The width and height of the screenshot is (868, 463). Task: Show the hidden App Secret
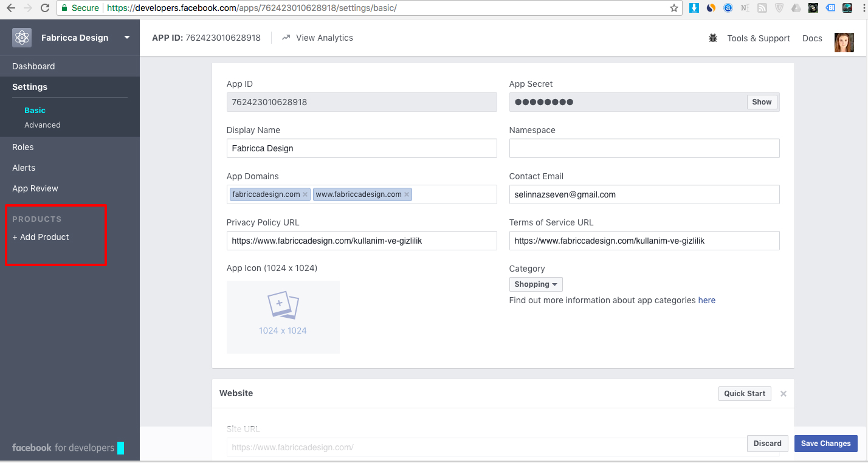pos(762,102)
